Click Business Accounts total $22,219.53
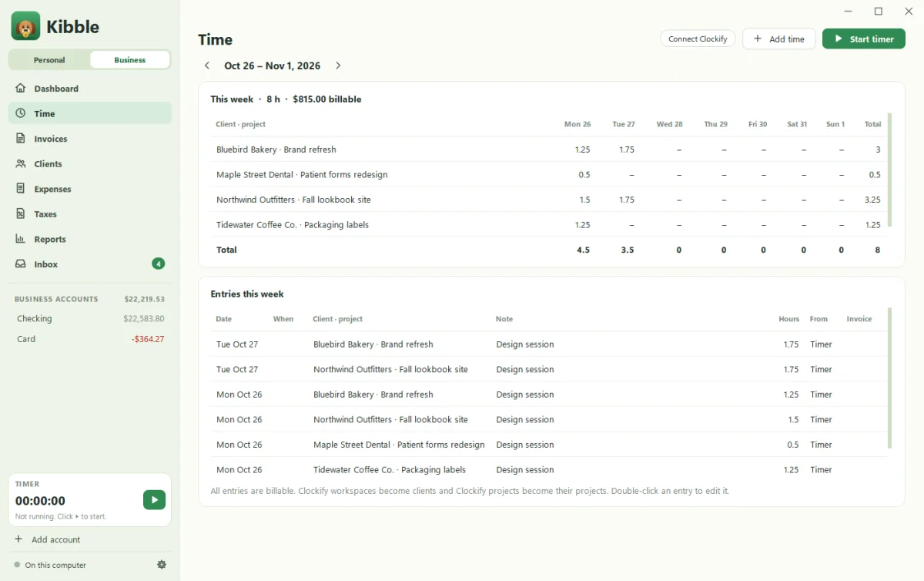 coord(145,299)
